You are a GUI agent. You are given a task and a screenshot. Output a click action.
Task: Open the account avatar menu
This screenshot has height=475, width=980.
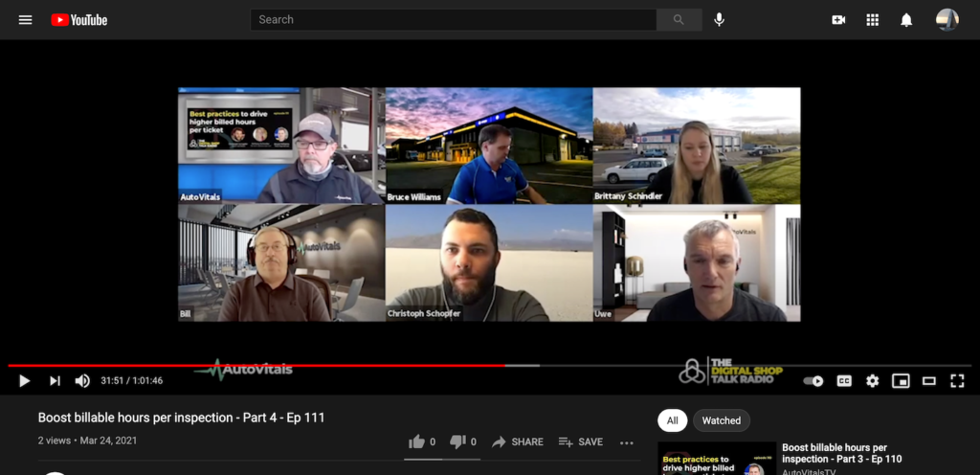click(x=947, y=20)
